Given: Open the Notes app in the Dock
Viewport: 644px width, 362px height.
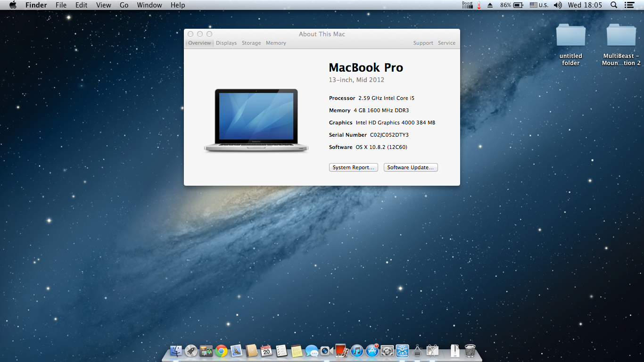Looking at the screenshot, I should pyautogui.click(x=297, y=351).
